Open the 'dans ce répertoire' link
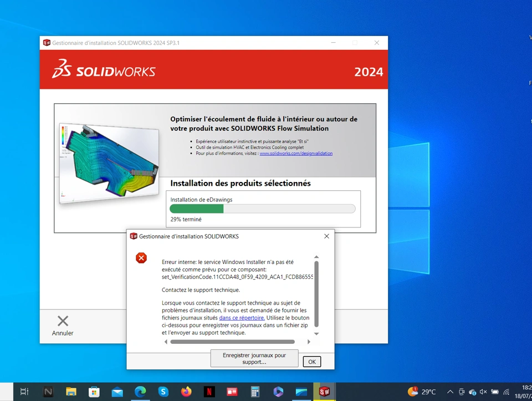The height and width of the screenshot is (401, 532). click(x=242, y=318)
